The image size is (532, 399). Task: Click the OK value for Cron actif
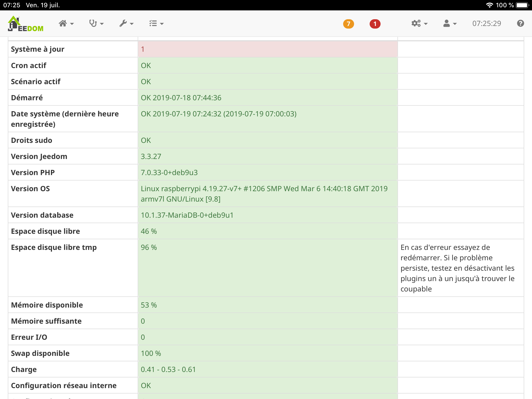click(146, 65)
